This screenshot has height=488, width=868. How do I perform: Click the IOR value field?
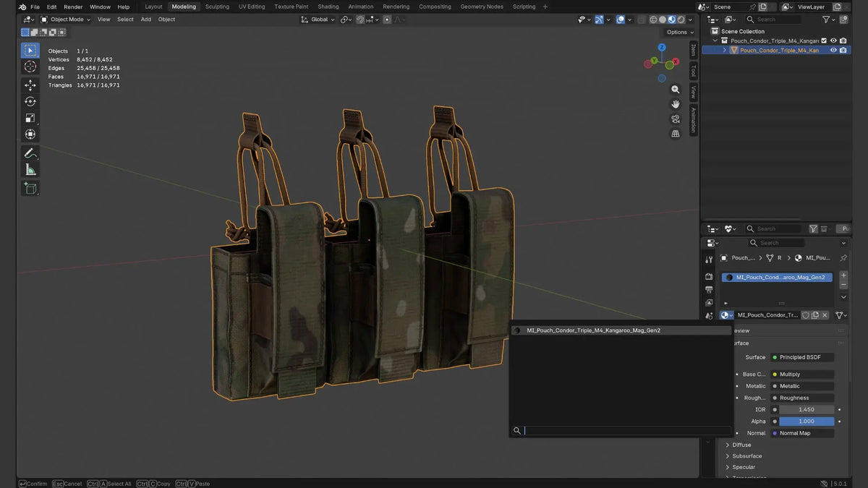(807, 409)
